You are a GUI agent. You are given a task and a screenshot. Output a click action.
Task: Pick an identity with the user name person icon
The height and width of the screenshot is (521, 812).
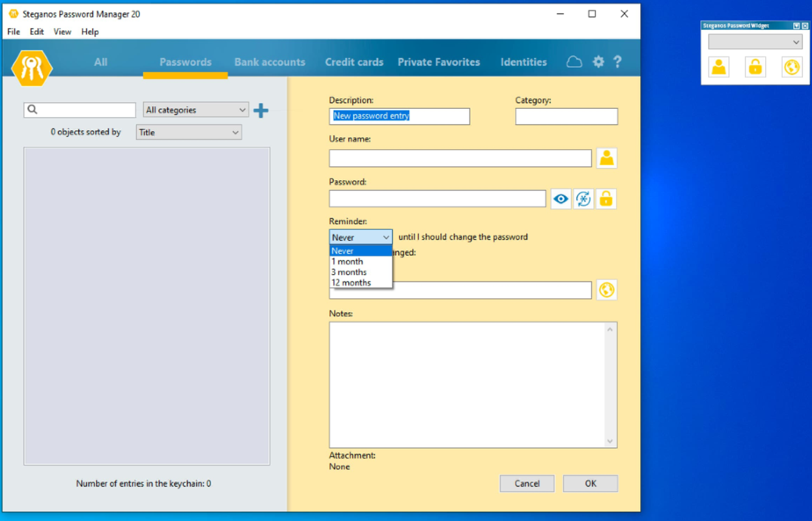(x=607, y=158)
